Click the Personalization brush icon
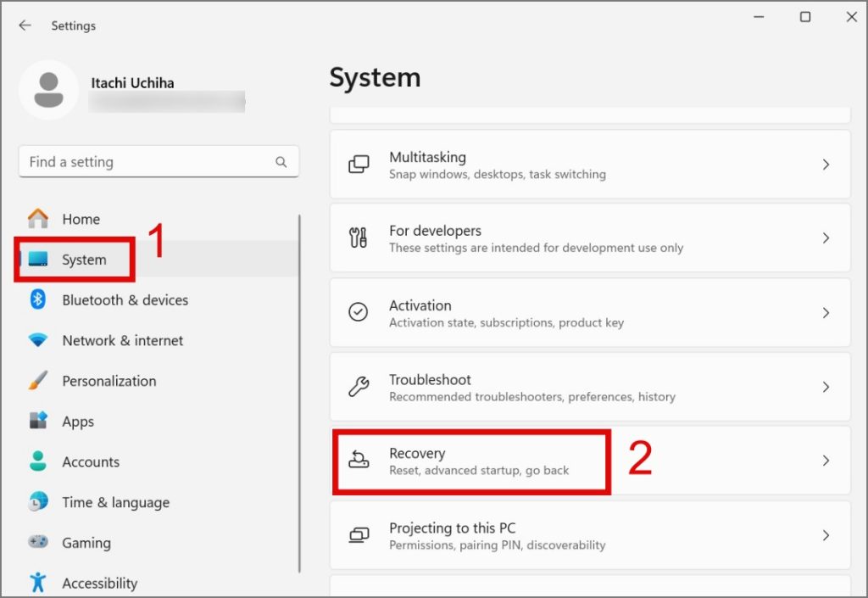 (36, 380)
